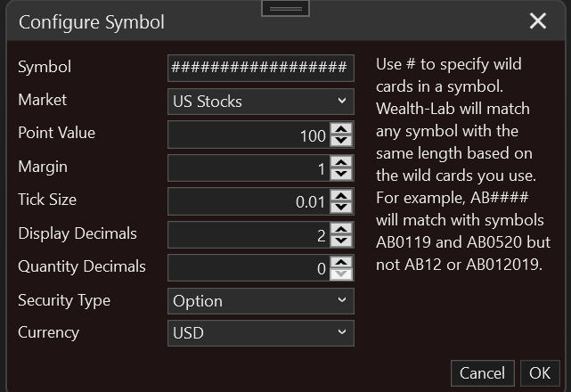571x392 pixels.
Task: Raise Tick Size with the up arrow
Action: [341, 196]
